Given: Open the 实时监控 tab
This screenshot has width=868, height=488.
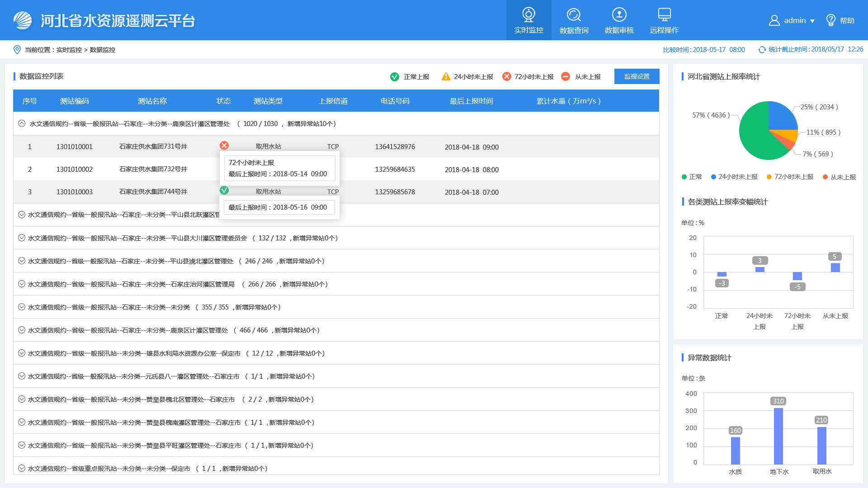Looking at the screenshot, I should [528, 20].
